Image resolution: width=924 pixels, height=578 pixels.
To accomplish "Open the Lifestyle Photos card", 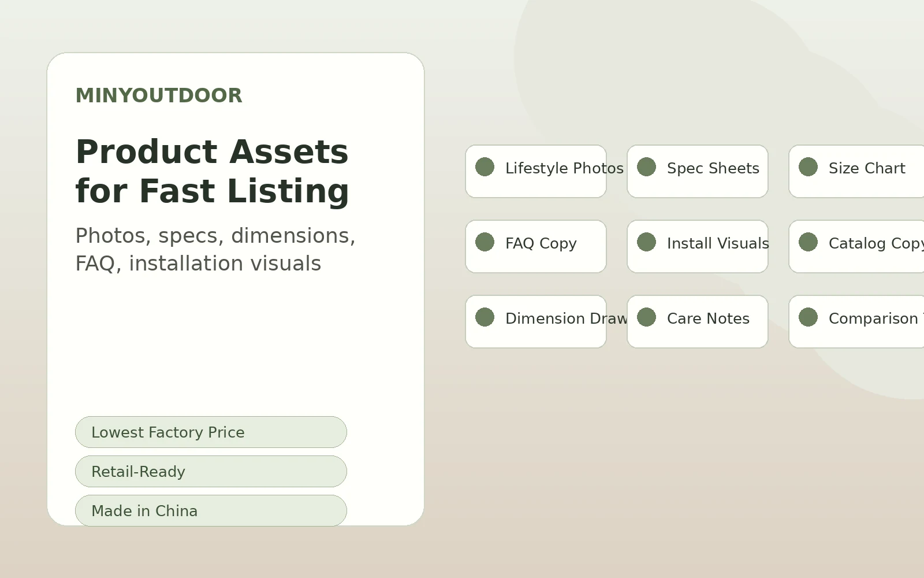I will pyautogui.click(x=536, y=172).
